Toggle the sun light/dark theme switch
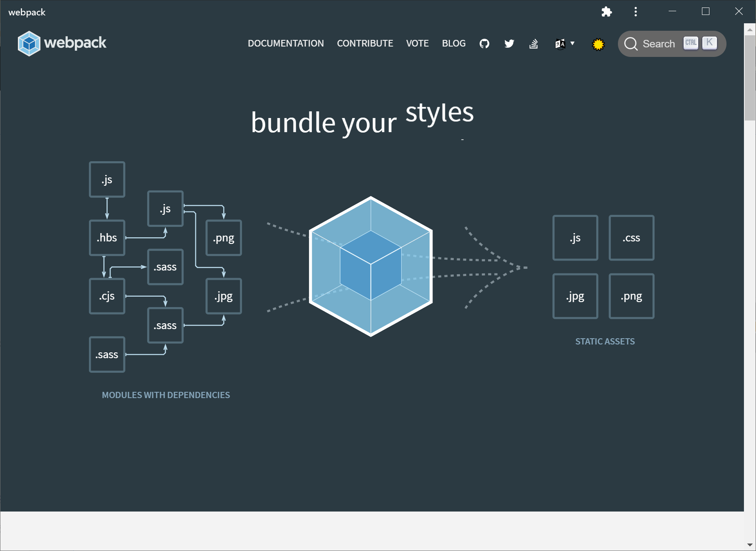 click(598, 44)
